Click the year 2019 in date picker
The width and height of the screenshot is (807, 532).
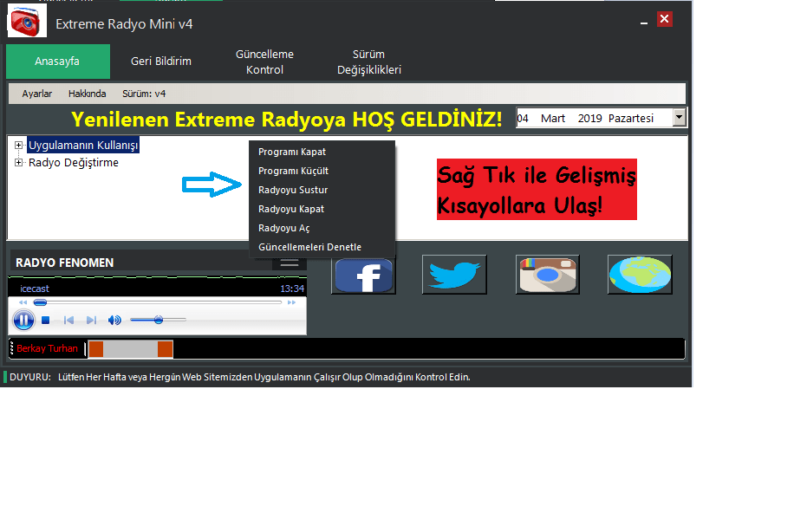tap(589, 119)
